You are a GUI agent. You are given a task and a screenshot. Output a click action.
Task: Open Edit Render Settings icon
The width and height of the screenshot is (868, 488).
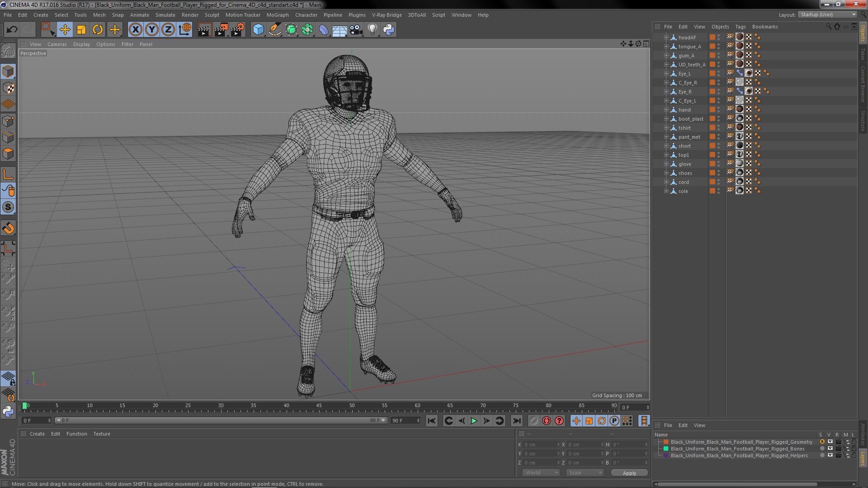click(x=237, y=30)
